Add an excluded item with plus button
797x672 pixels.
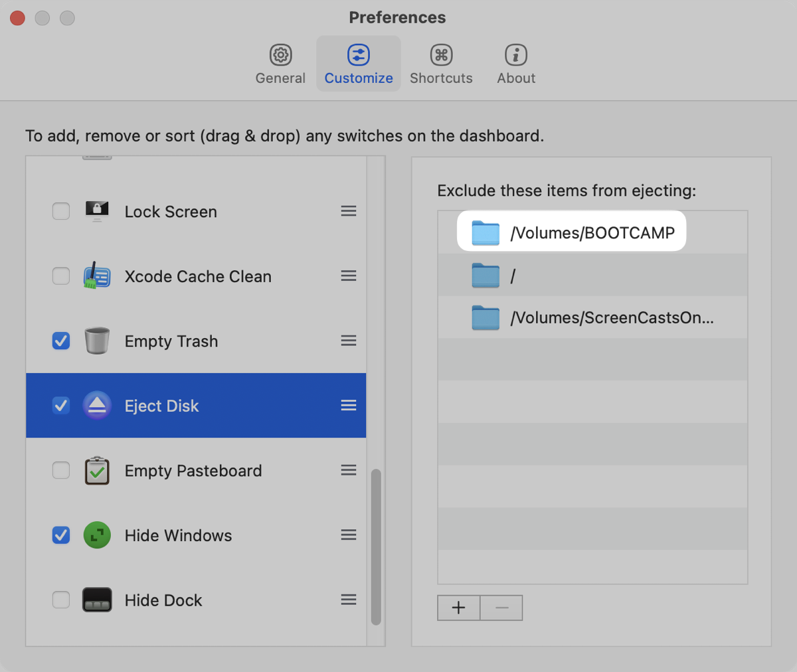pos(458,608)
